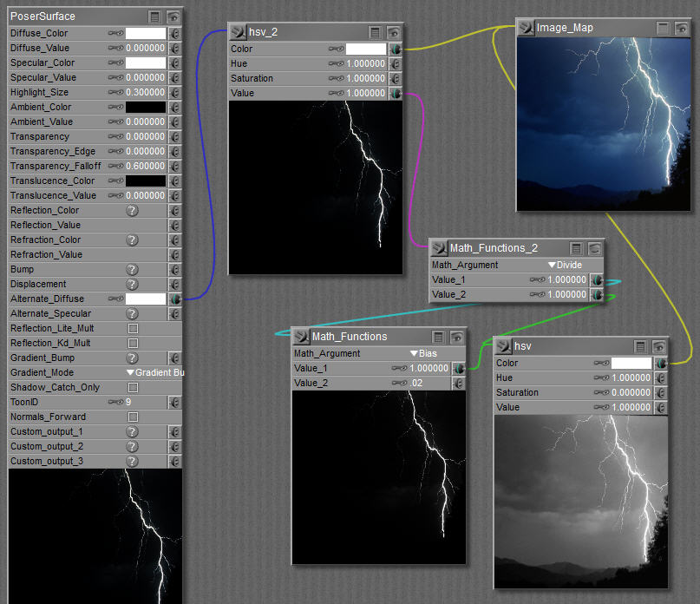Expand the Gradient_Mode dropdown
The image size is (700, 604).
(x=155, y=372)
